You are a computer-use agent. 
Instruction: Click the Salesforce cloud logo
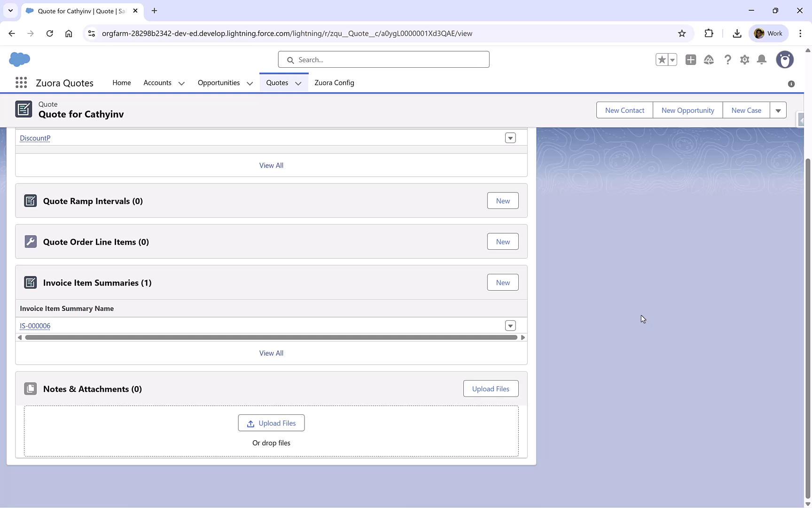pyautogui.click(x=19, y=59)
